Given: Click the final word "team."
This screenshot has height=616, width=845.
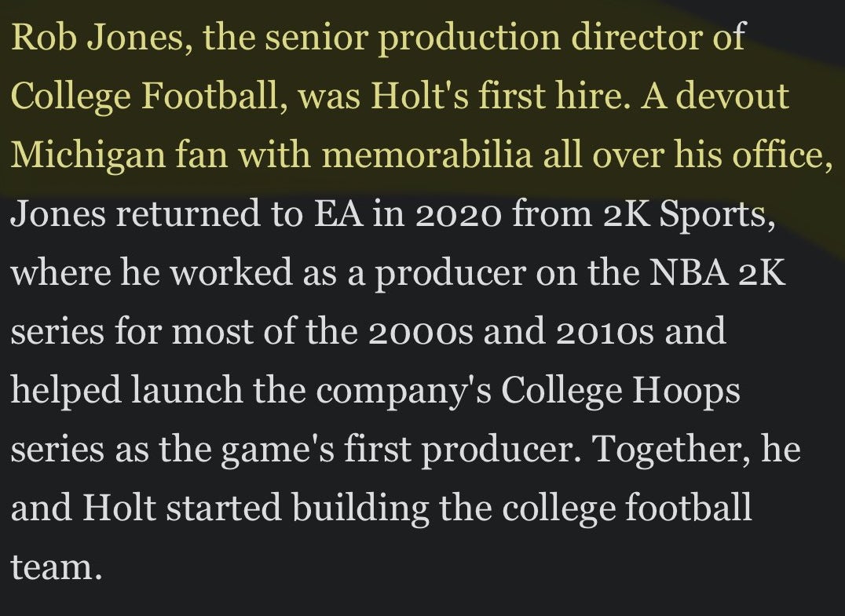Looking at the screenshot, I should coord(57,567).
